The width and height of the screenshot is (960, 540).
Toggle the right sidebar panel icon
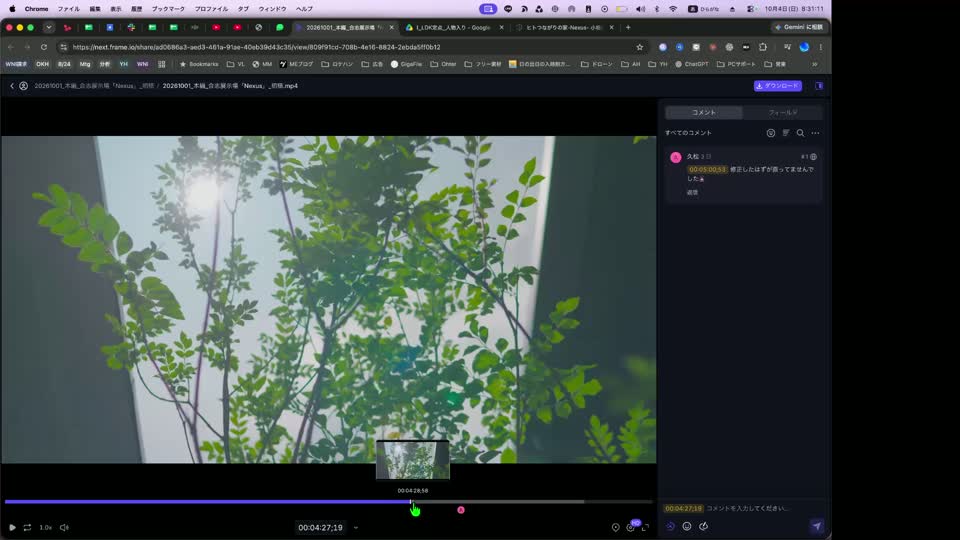(819, 86)
